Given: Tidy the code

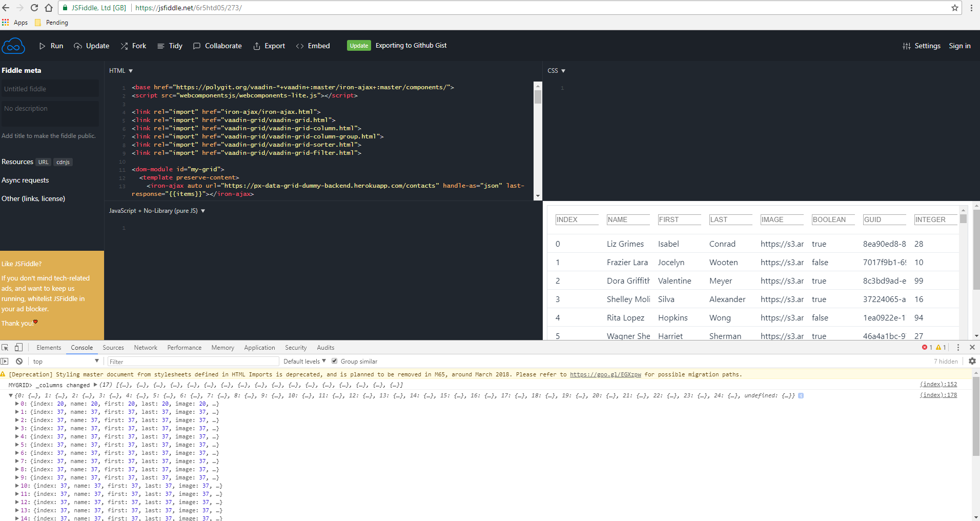Looking at the screenshot, I should (170, 46).
